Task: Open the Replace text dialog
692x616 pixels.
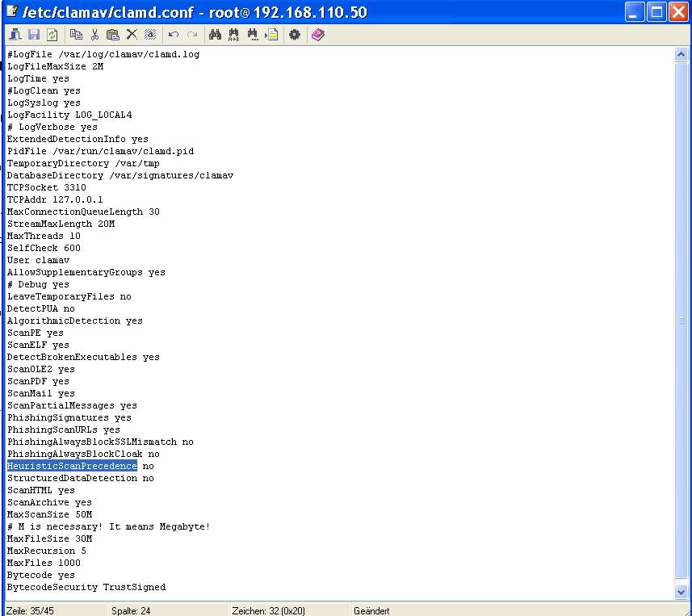Action: (x=234, y=35)
